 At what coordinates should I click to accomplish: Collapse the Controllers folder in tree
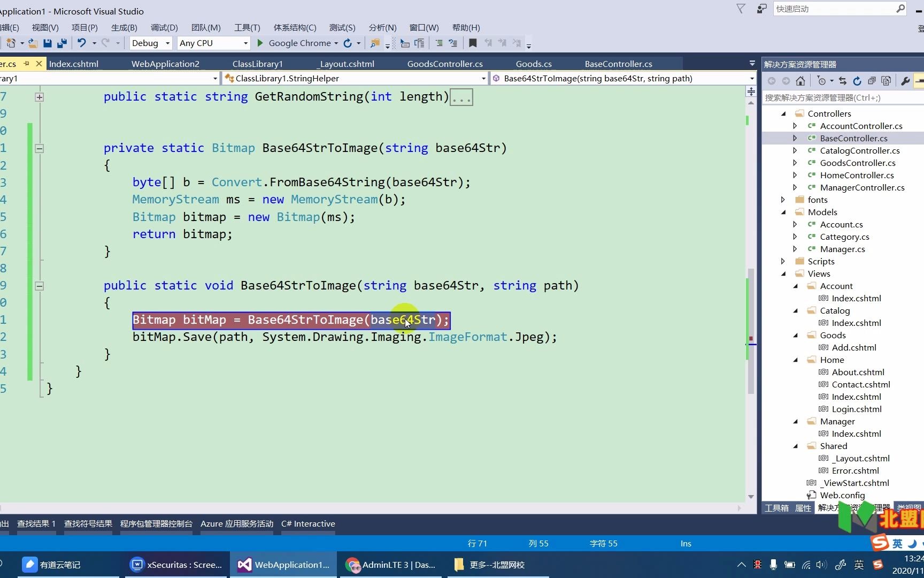click(x=783, y=113)
